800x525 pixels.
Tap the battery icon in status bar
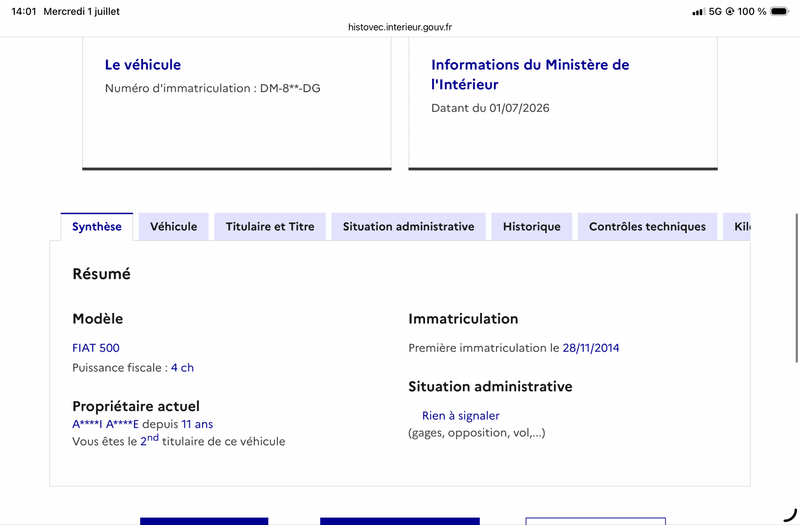pos(779,11)
